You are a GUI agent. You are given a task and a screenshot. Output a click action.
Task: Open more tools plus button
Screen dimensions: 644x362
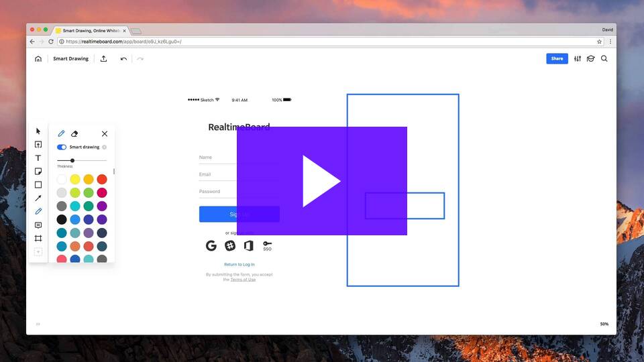[38, 252]
